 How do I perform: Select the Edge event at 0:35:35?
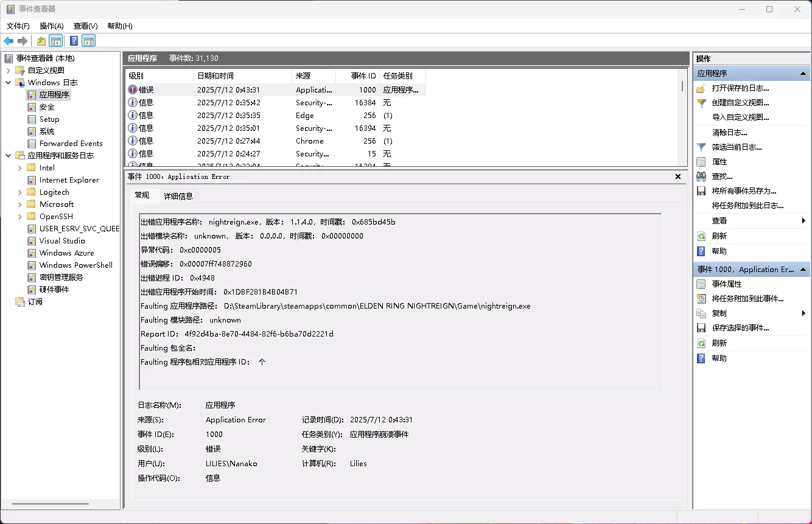click(x=275, y=116)
